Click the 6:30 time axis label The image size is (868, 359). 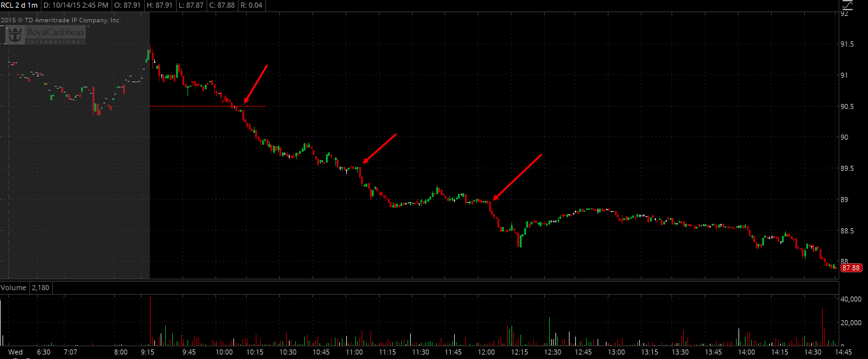coord(43,352)
